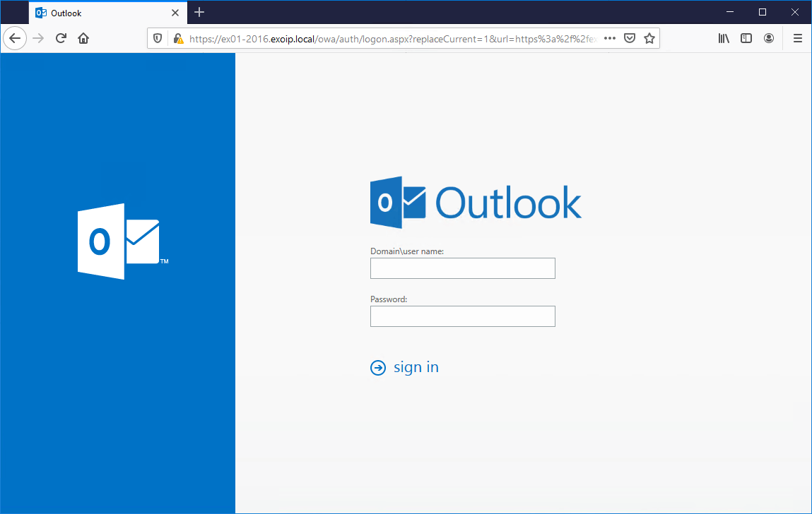Open a new browser tab
Screen dimensions: 812x514
click(199, 12)
